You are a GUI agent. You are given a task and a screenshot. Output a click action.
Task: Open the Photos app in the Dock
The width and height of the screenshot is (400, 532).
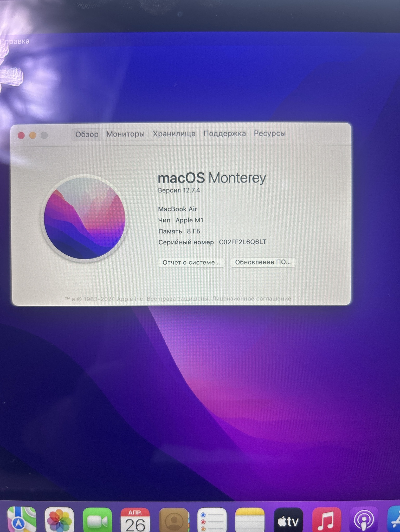coord(59,520)
